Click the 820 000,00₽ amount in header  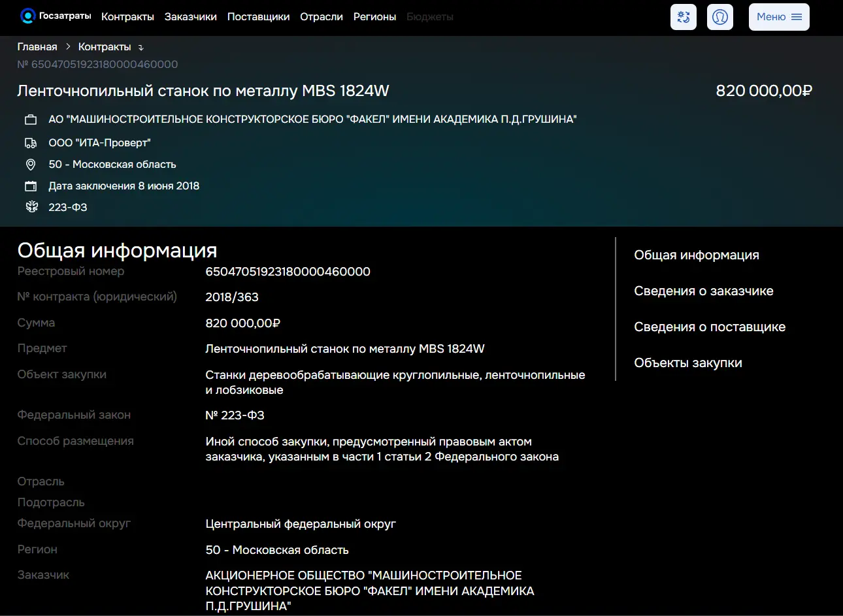coord(764,91)
